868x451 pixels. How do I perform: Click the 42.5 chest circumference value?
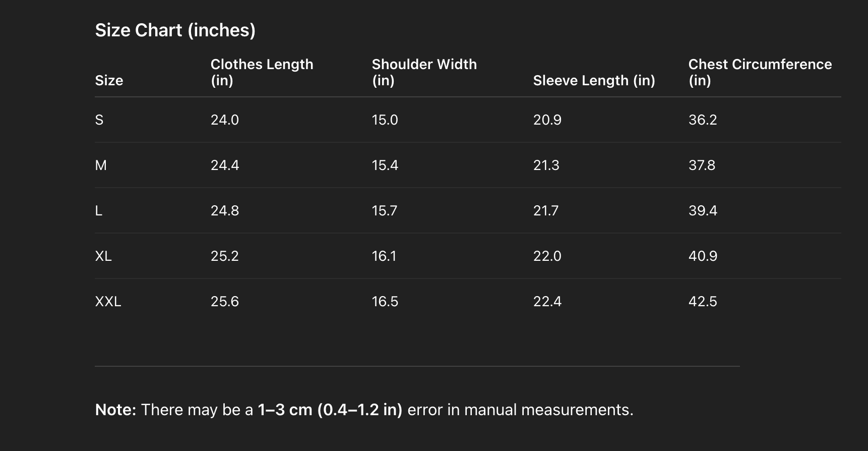tap(703, 302)
